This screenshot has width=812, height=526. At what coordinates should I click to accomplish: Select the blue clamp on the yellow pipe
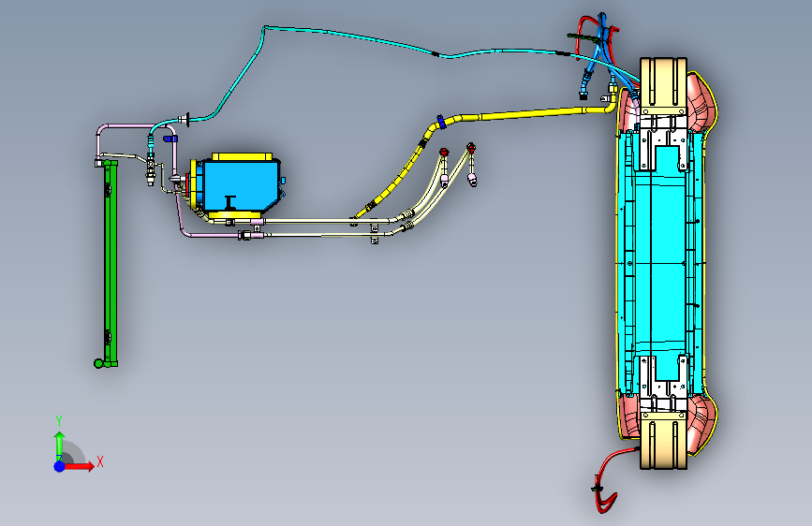point(441,123)
